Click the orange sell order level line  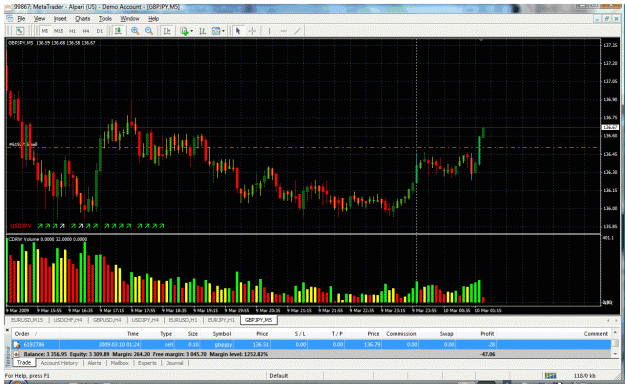pyautogui.click(x=303, y=148)
